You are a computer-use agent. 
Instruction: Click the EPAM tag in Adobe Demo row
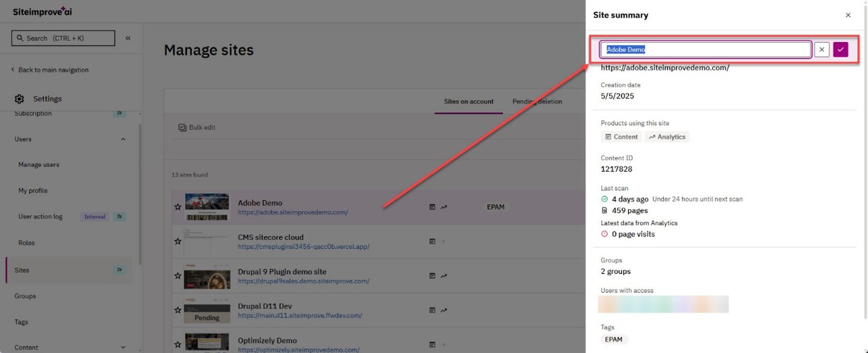click(495, 207)
